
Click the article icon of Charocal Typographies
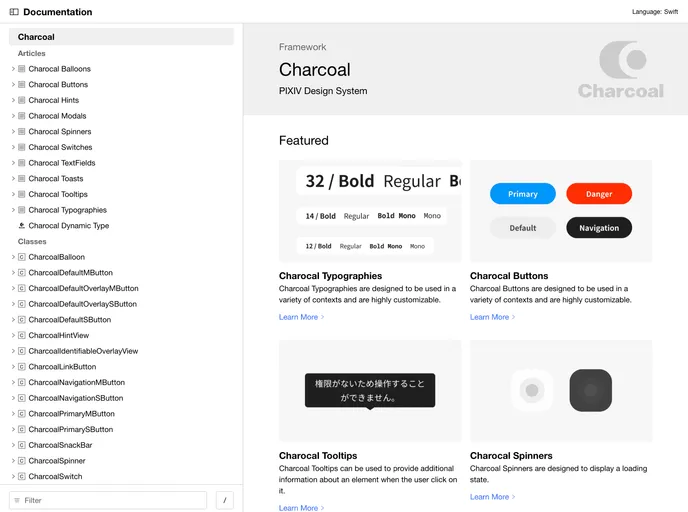coord(22,210)
